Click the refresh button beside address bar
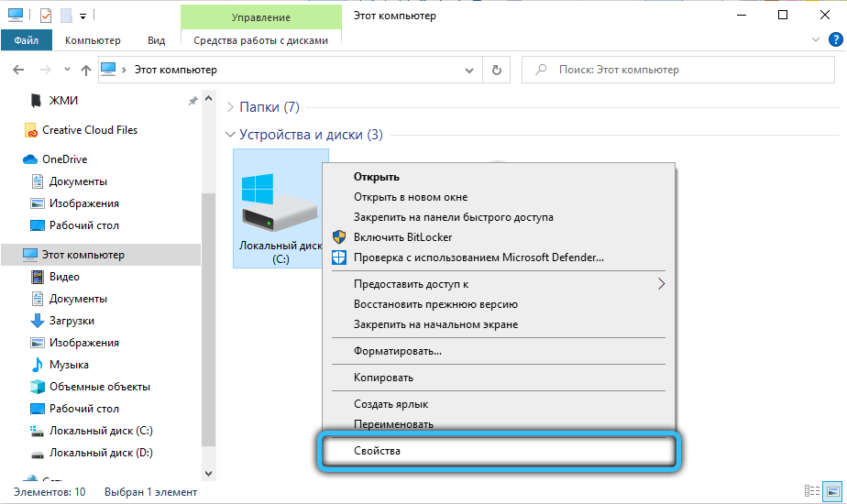The width and height of the screenshot is (847, 504). [x=497, y=70]
